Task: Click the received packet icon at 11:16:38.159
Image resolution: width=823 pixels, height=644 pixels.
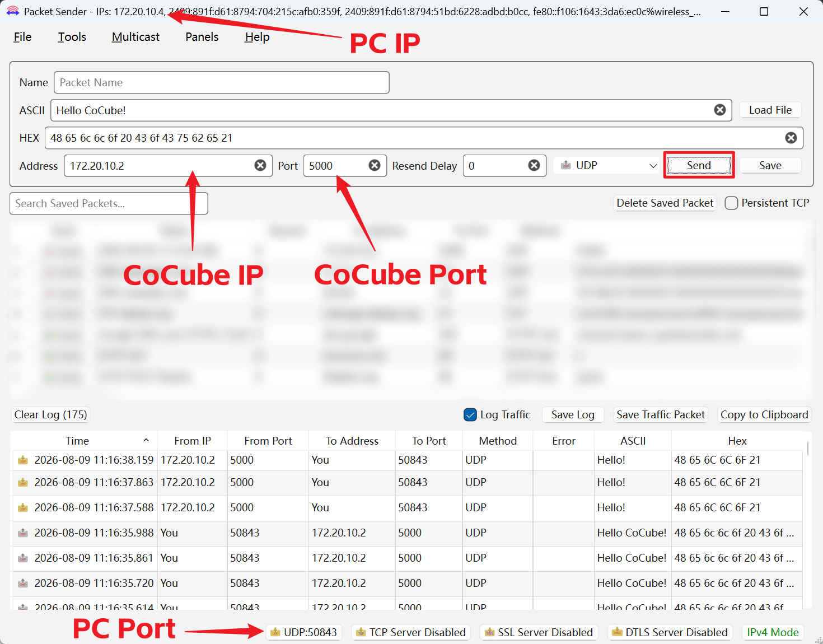Action: (x=23, y=460)
